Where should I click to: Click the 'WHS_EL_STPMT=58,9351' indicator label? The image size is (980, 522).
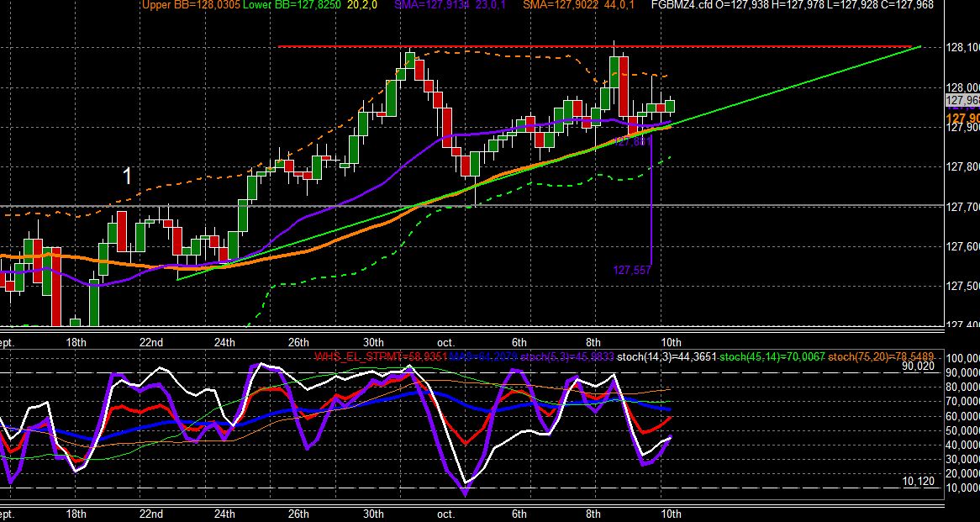pyautogui.click(x=380, y=357)
